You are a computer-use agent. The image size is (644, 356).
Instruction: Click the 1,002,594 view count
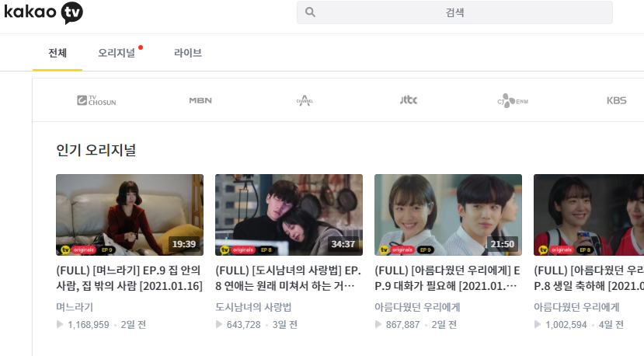[566, 325]
